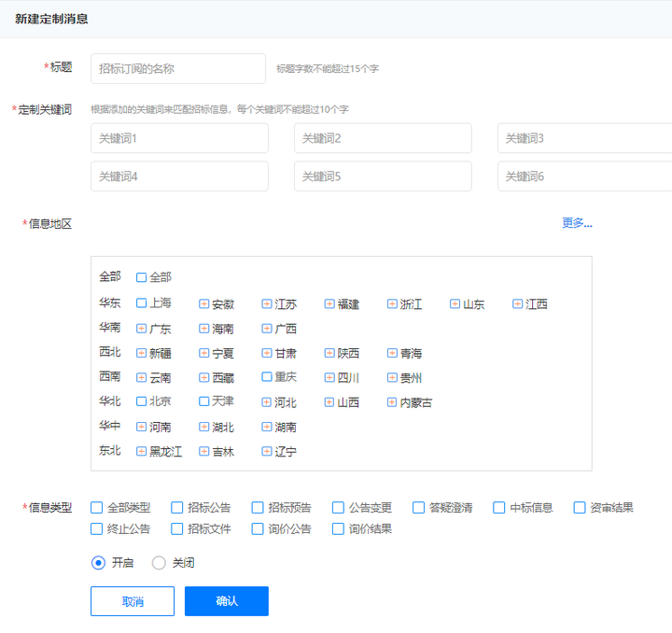672x633 pixels.
Task: Open the 更多... regions link
Action: click(577, 223)
